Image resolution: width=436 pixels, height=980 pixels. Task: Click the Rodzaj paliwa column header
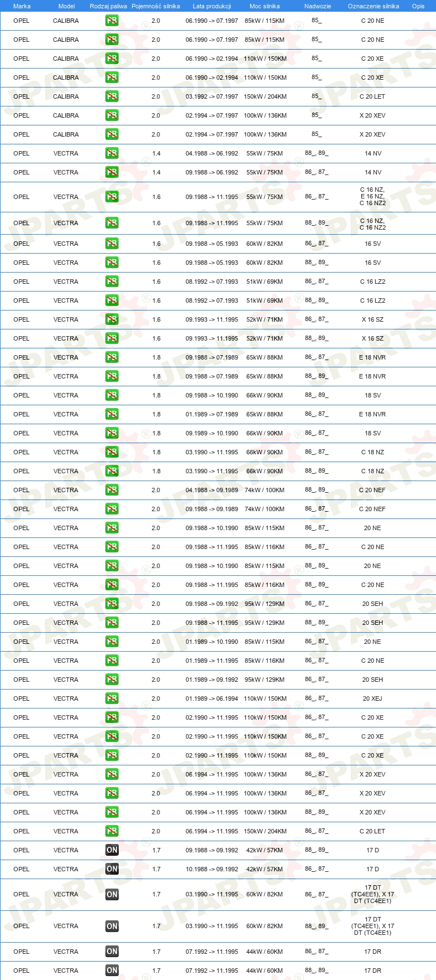pyautogui.click(x=108, y=6)
